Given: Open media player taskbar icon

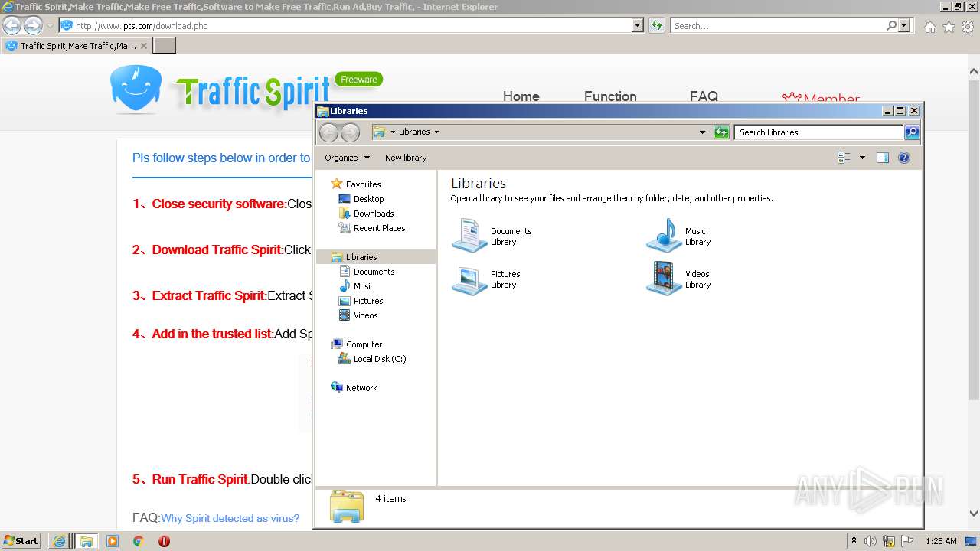Looking at the screenshot, I should pyautogui.click(x=113, y=541).
